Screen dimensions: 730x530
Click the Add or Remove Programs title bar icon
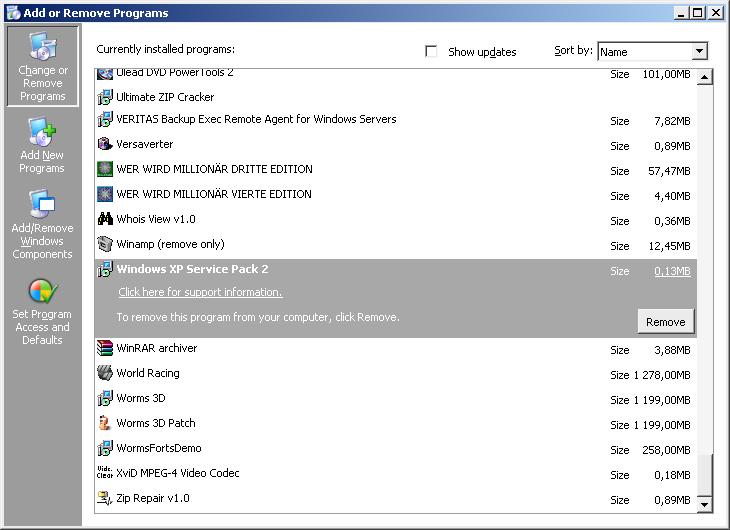coord(14,13)
